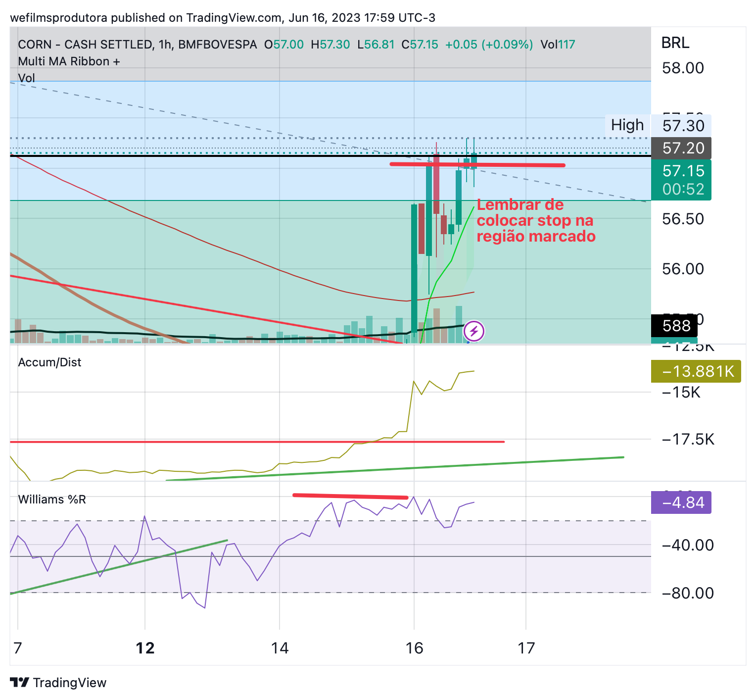Click the -80.00 Williams axis label

pyautogui.click(x=688, y=593)
